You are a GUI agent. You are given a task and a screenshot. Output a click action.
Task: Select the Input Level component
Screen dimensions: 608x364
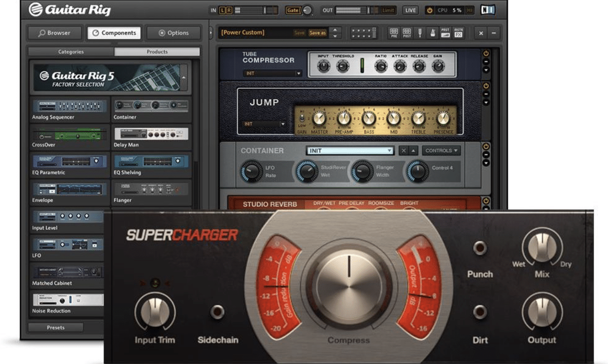coord(67,221)
